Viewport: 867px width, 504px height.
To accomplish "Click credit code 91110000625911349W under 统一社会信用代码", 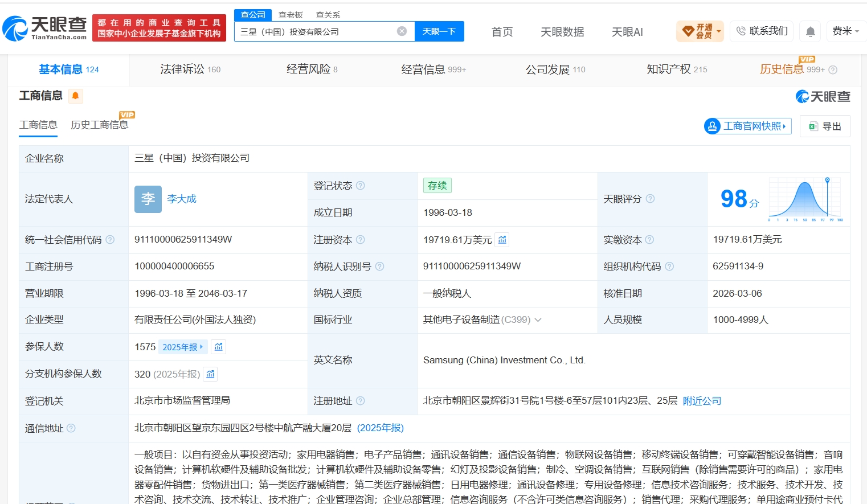I will 183,239.
